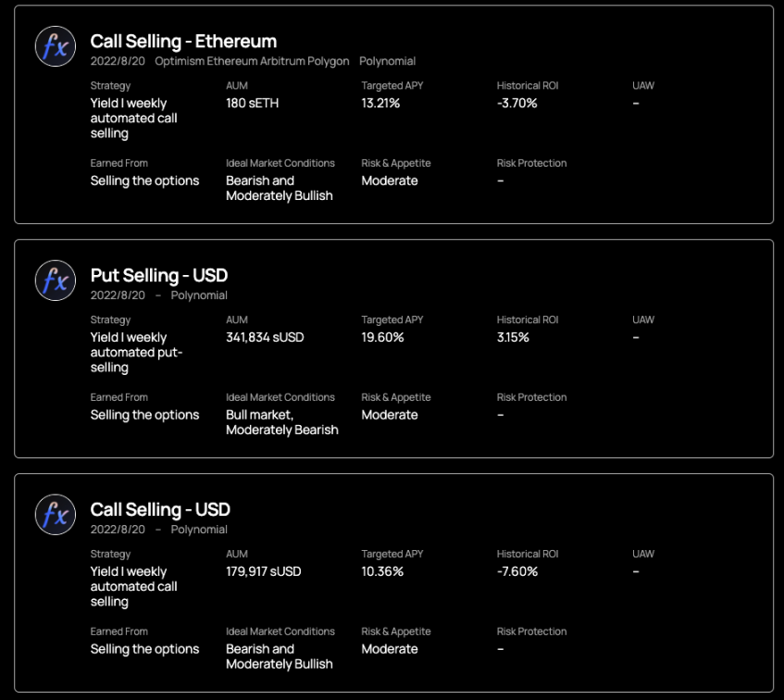Click the 13.21% Targeted APY value

(380, 103)
